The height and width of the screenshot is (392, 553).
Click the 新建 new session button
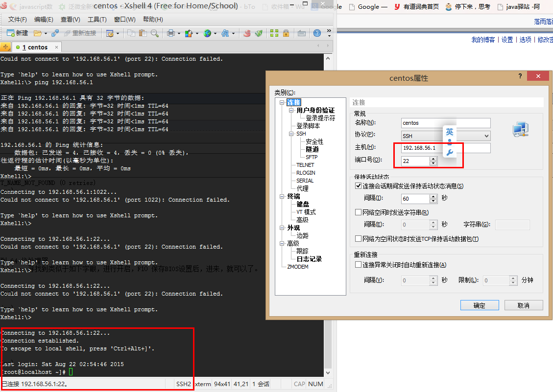pos(17,33)
